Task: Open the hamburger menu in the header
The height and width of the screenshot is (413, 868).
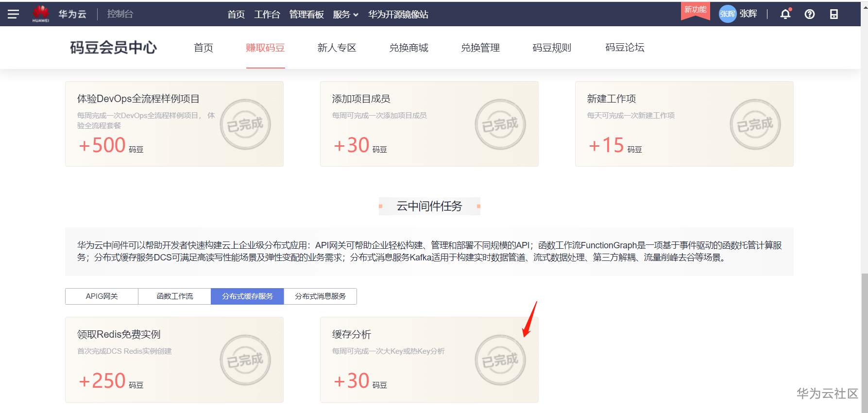Action: click(13, 14)
